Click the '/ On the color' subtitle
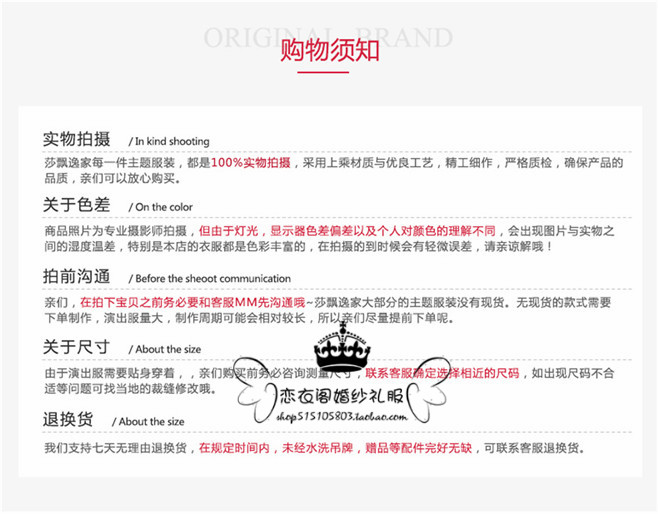 point(161,207)
